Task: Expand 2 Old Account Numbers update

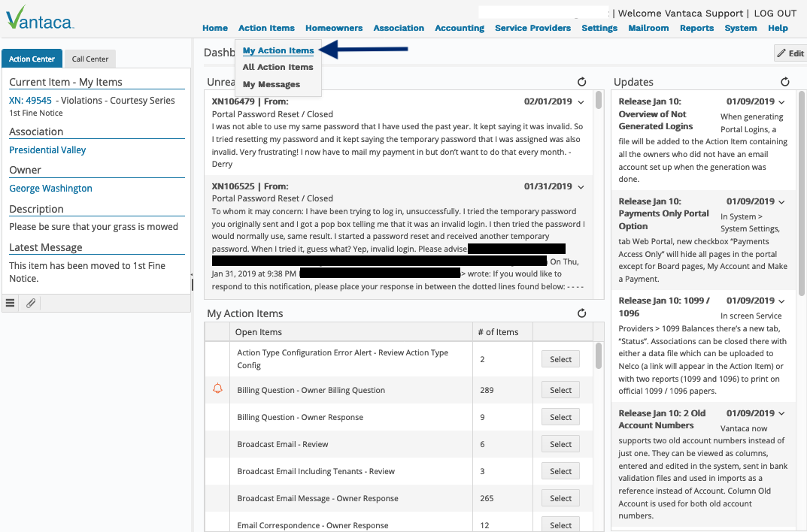Action: 781,414
